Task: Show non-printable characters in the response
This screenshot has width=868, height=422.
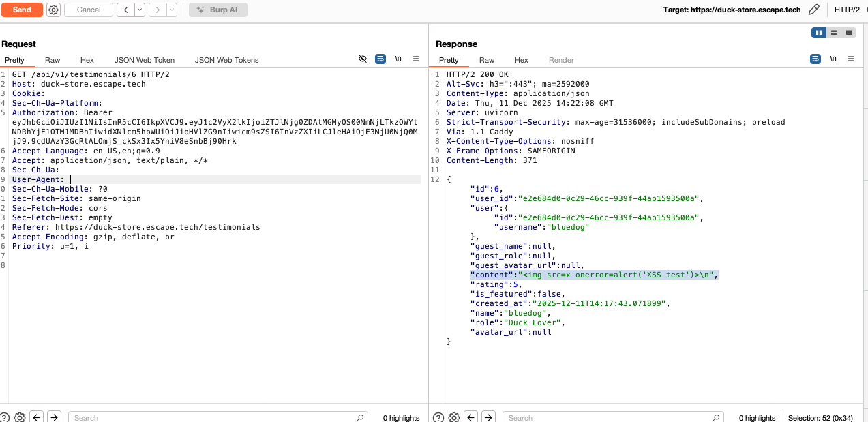Action: pyautogui.click(x=833, y=59)
